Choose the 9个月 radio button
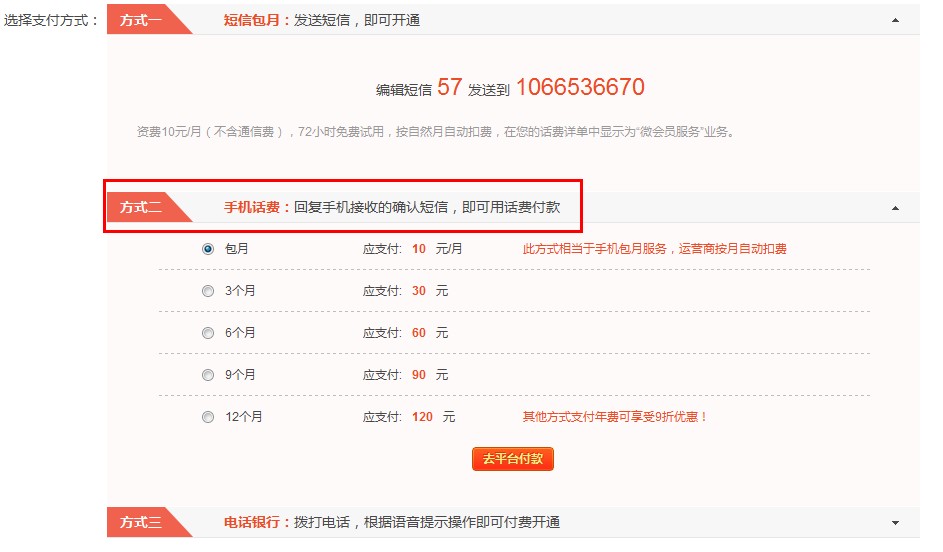Viewport: 943px width, 552px height. (x=207, y=375)
